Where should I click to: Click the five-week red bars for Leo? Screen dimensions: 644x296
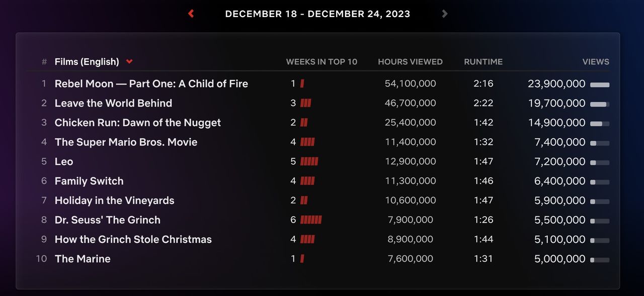click(309, 162)
